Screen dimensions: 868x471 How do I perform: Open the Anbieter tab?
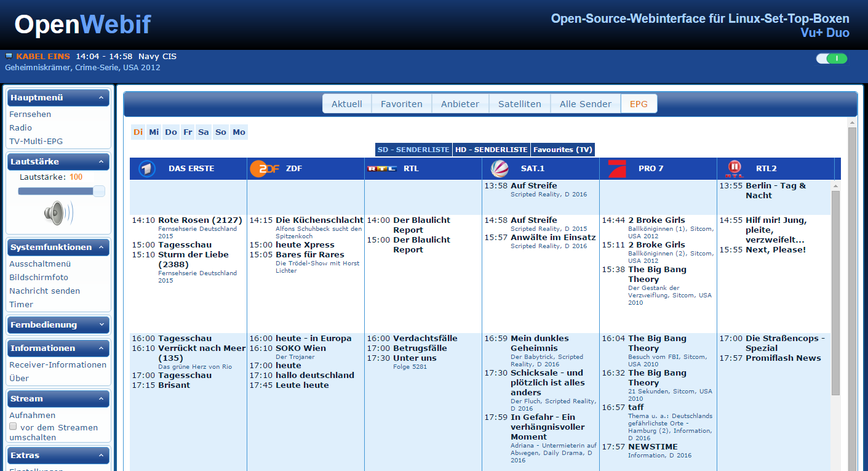460,103
